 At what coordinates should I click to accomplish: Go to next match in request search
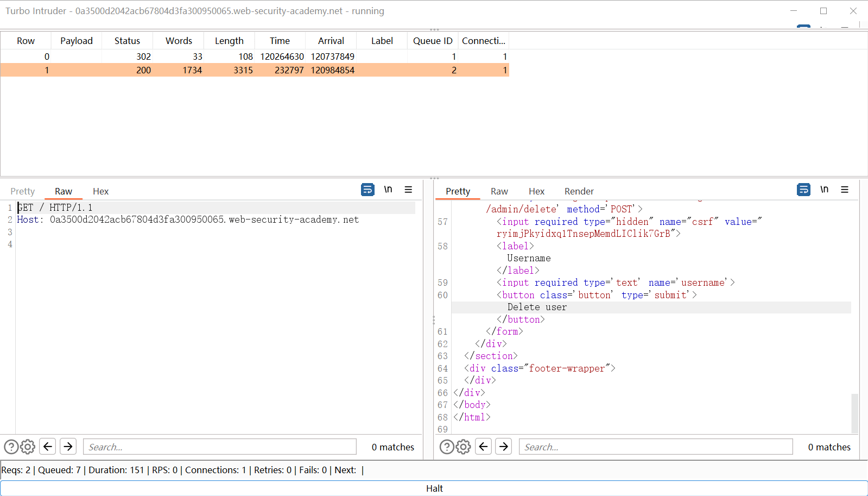(68, 447)
